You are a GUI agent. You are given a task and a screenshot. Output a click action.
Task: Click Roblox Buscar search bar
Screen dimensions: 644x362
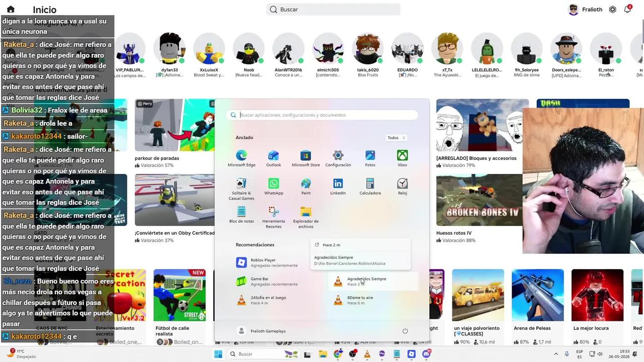click(x=334, y=10)
